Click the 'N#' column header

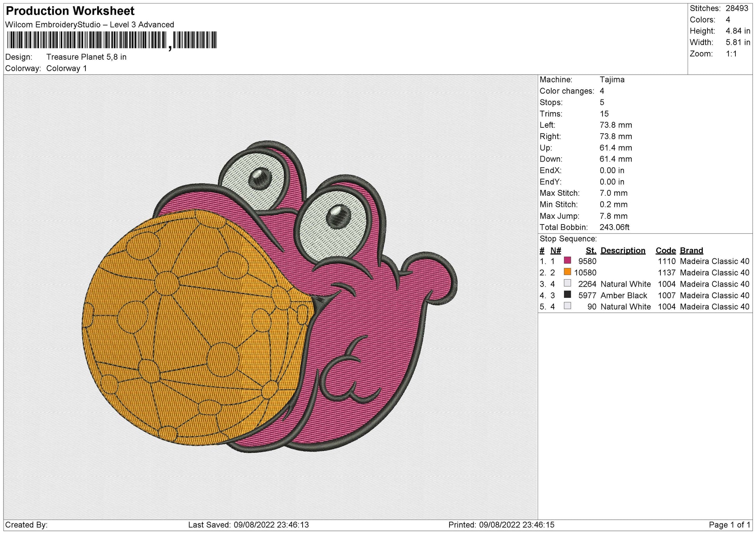(x=556, y=250)
